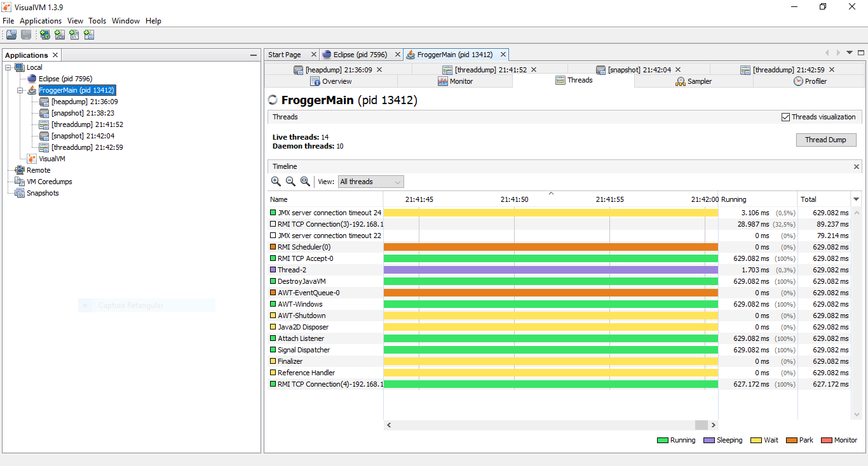Click the Snapshots icon in the tree
The image size is (868, 466).
20,193
